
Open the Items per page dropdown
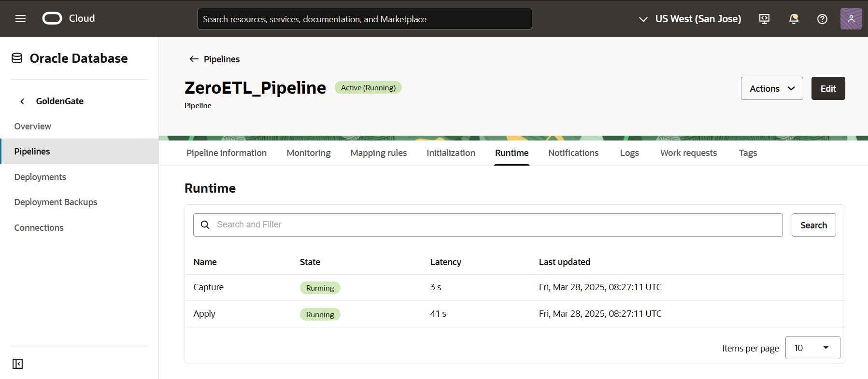[x=812, y=348]
